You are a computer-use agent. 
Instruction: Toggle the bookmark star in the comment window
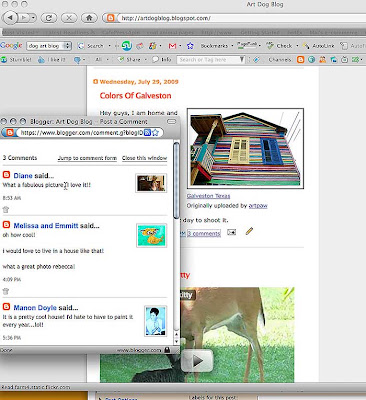pos(156,133)
